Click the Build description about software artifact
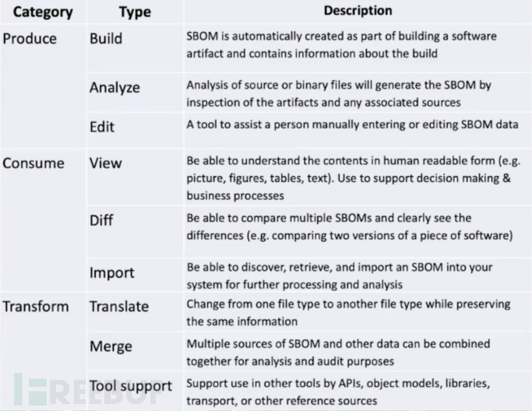Image resolution: width=532 pixels, height=411 pixels. pyautogui.click(x=341, y=44)
